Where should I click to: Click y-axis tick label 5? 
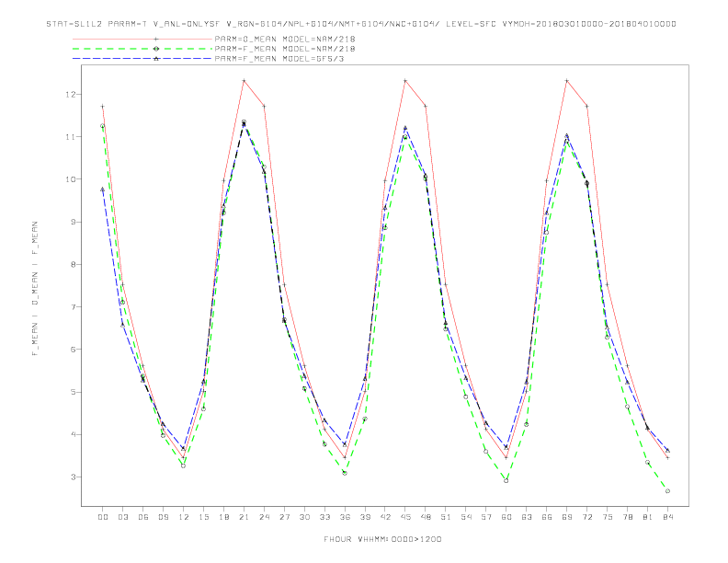[74, 392]
